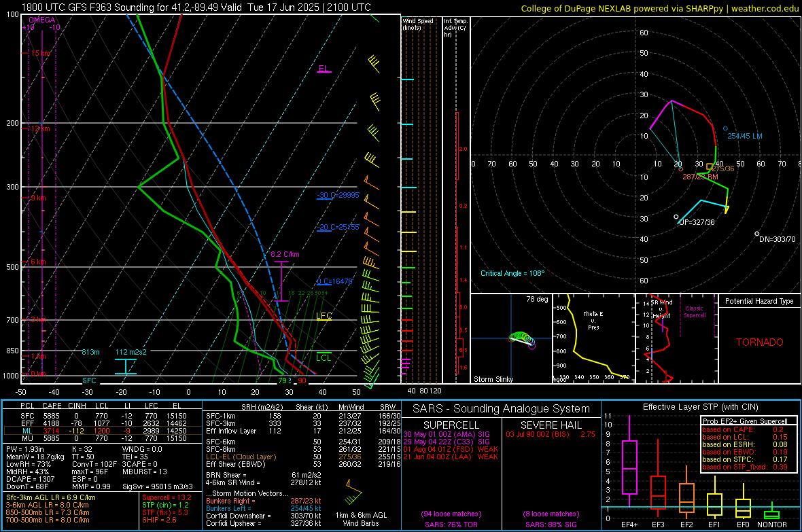The image size is (802, 532).
Task: Click the SARS: 88% SIG result
Action: pos(551,525)
